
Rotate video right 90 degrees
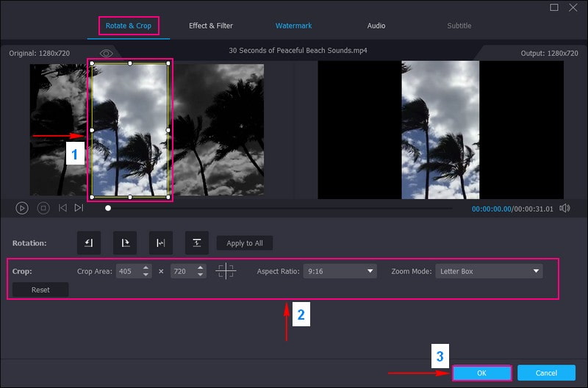[x=125, y=242]
